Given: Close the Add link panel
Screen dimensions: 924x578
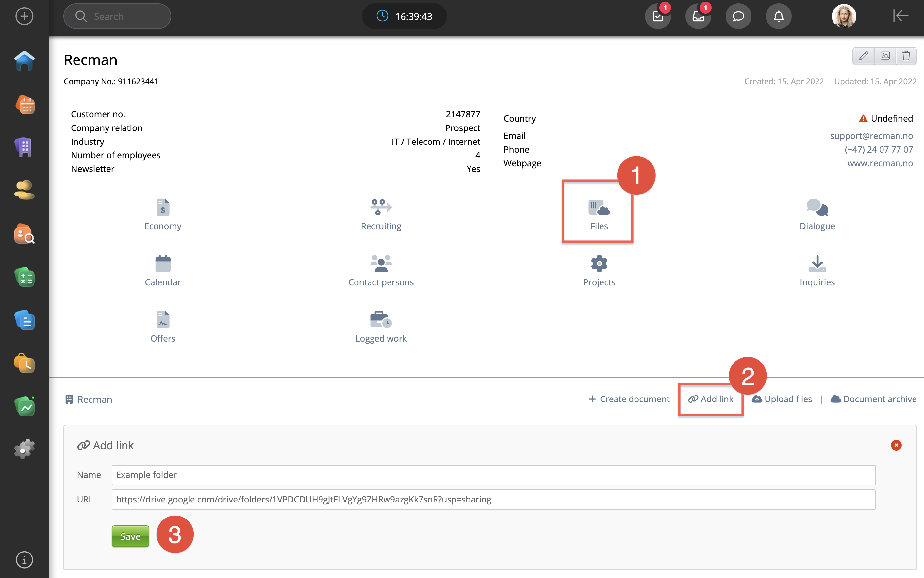Looking at the screenshot, I should coord(896,445).
